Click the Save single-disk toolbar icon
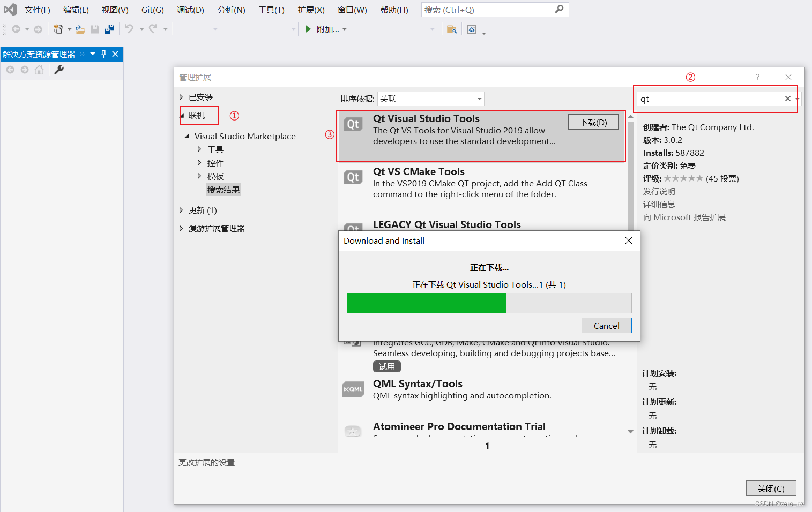This screenshot has width=812, height=512. pyautogui.click(x=95, y=29)
